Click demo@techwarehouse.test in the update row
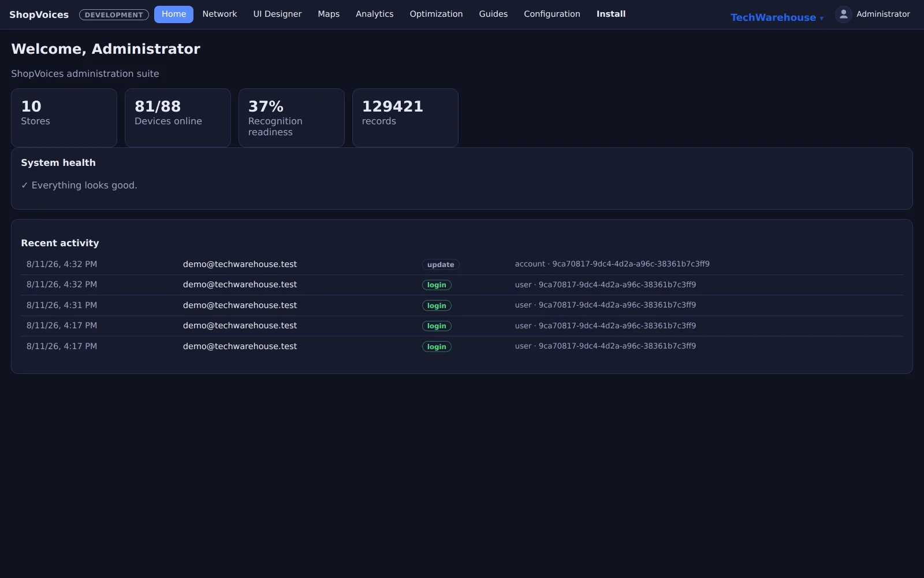The height and width of the screenshot is (578, 924). (240, 264)
